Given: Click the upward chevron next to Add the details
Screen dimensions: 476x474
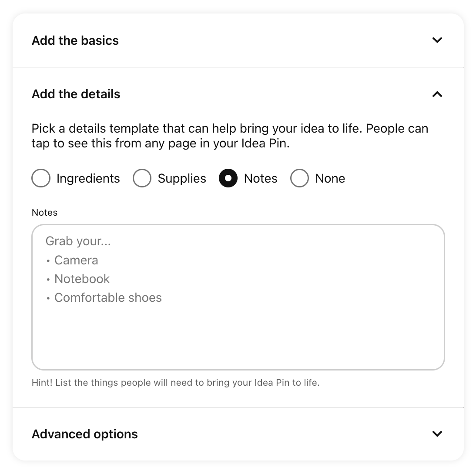Looking at the screenshot, I should (438, 94).
